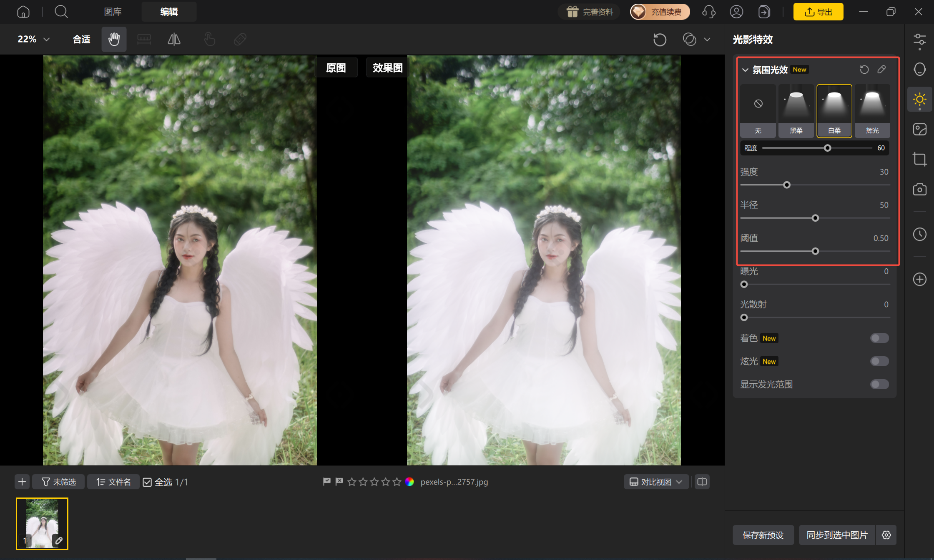
Task: Enable the 着色 toggle
Action: coord(879,338)
